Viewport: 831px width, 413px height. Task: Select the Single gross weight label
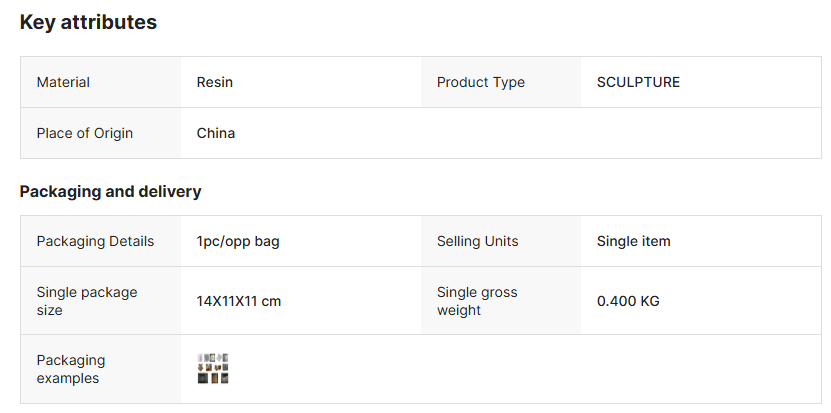coord(476,301)
